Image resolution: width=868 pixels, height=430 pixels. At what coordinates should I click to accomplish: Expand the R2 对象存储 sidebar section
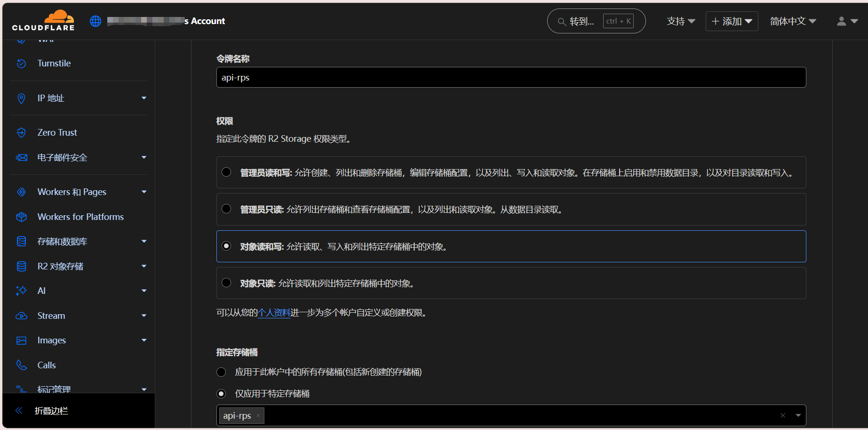tap(144, 267)
